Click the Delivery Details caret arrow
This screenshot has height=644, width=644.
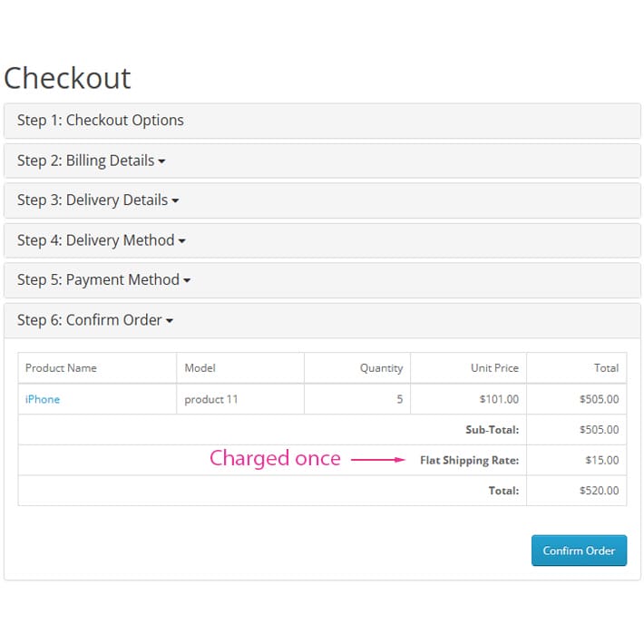pos(175,200)
